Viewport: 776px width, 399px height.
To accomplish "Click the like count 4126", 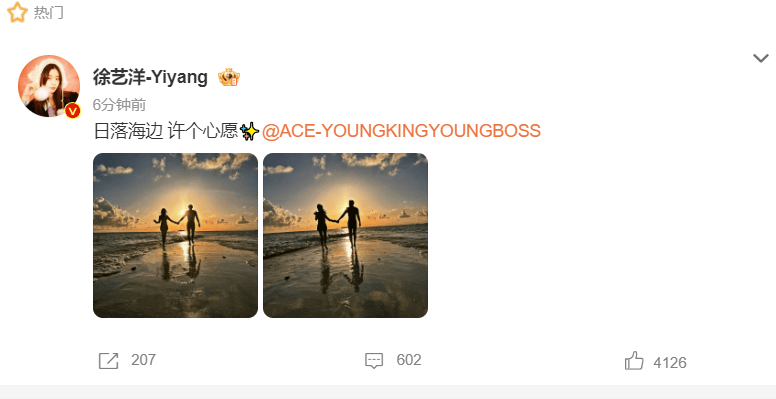I will [x=670, y=363].
